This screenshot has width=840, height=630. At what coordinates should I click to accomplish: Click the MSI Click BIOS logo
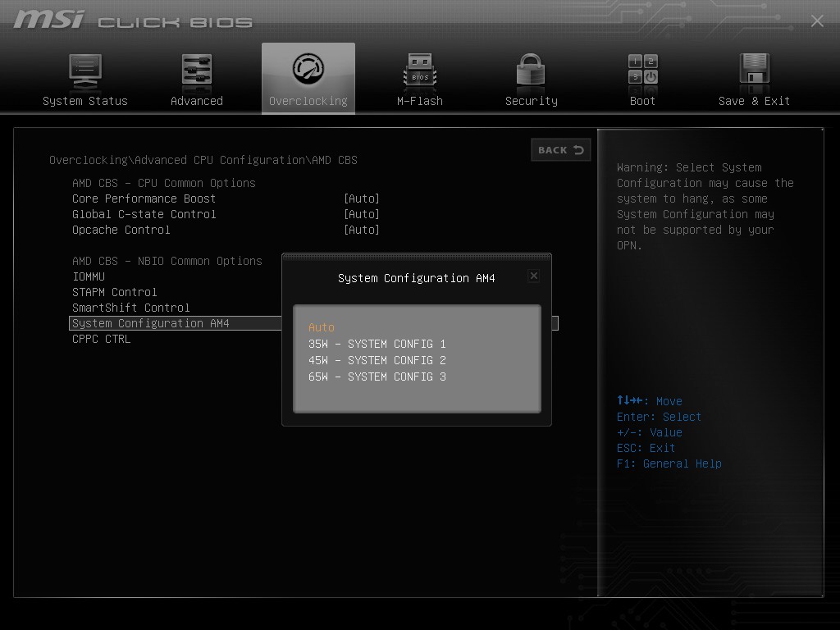(x=133, y=21)
